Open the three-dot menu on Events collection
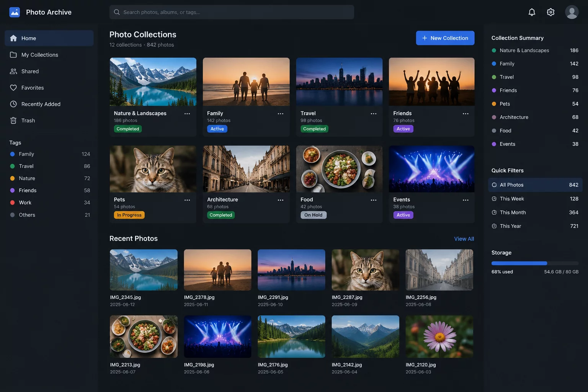This screenshot has height=392, width=588. pyautogui.click(x=465, y=200)
